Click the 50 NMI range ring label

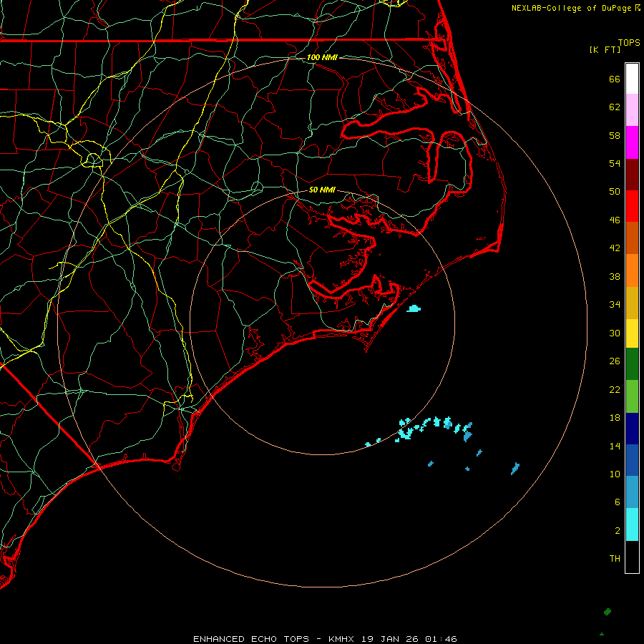click(x=323, y=190)
